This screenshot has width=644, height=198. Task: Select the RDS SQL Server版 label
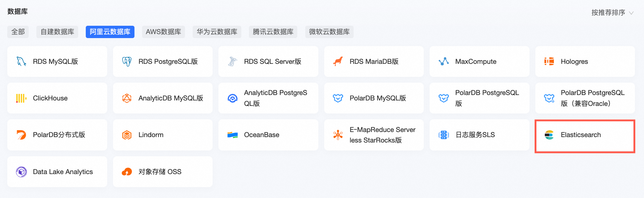(273, 62)
